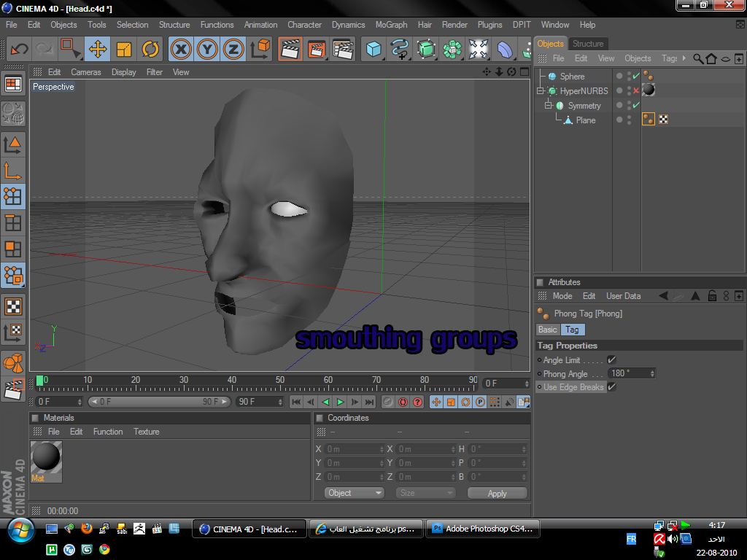Open the Windows Start orb

tap(20, 530)
